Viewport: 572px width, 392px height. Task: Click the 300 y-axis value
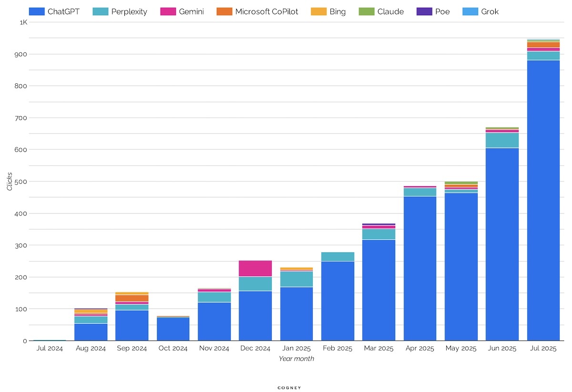tap(21, 245)
